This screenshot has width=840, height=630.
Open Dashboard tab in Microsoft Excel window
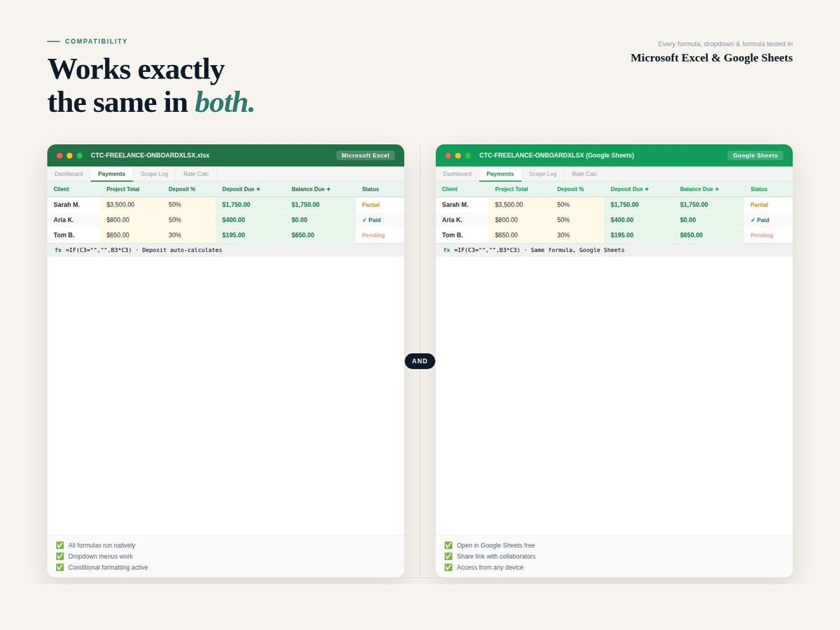[69, 174]
